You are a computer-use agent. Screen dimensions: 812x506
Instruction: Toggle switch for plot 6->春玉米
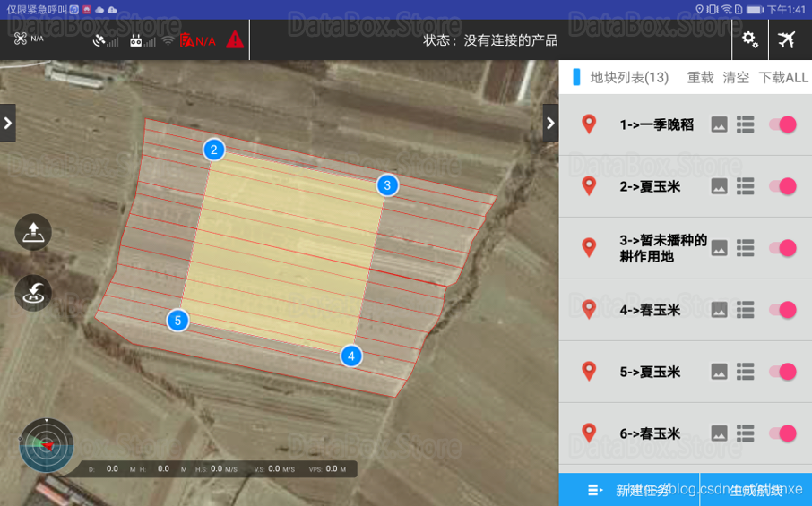[782, 433]
